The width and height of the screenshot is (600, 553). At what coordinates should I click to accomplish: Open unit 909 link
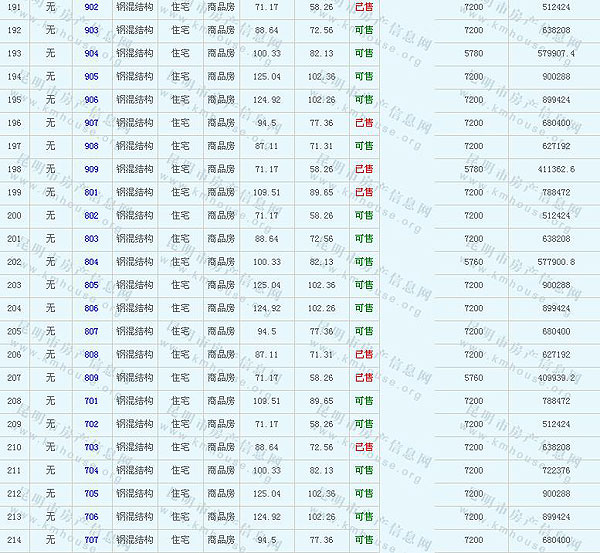(x=91, y=169)
